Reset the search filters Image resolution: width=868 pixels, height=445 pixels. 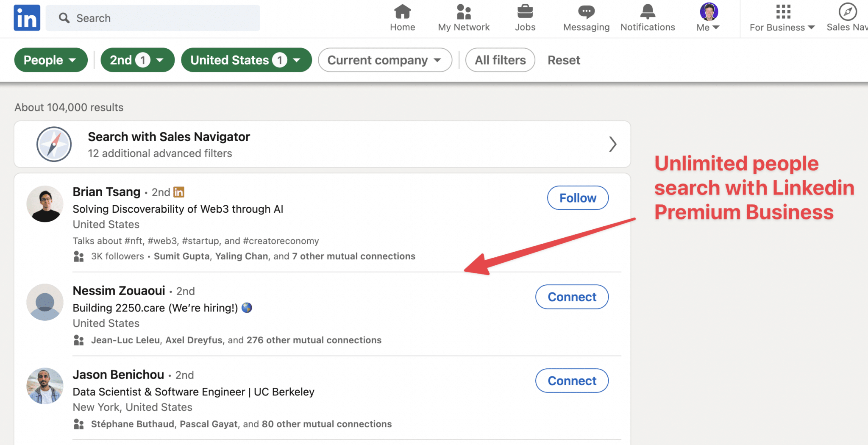(563, 60)
